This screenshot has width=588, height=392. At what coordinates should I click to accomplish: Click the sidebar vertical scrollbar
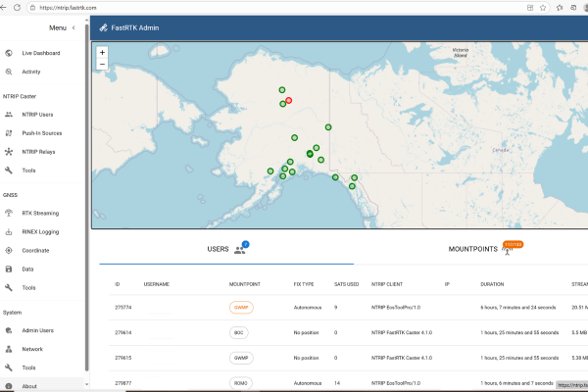(x=87, y=197)
